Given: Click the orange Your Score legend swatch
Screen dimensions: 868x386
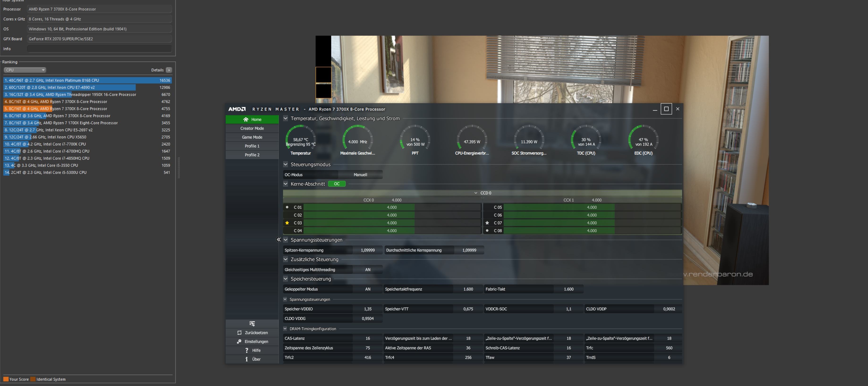Looking at the screenshot, I should 6,379.
